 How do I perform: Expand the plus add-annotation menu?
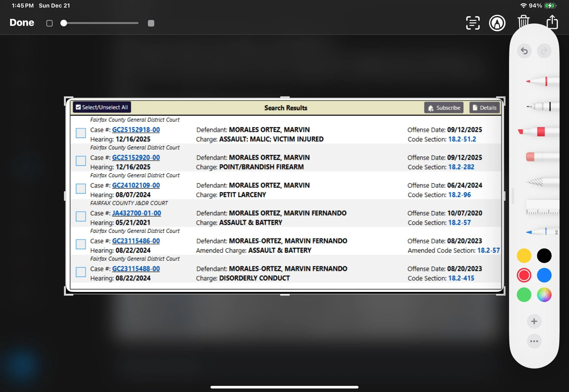[534, 321]
